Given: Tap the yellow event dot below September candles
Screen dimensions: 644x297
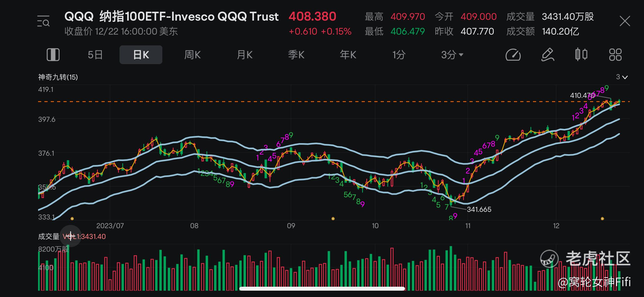Looking at the screenshot, I should 333,219.
